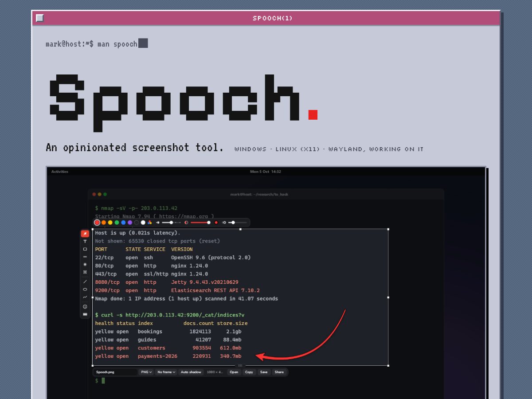Select the Rectangle outline tool
532x399 pixels.
pos(85,249)
